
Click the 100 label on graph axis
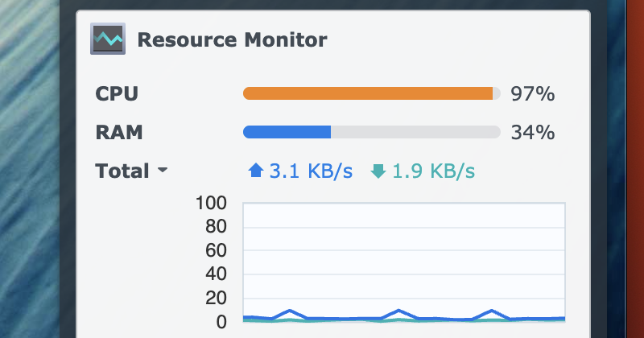211,203
